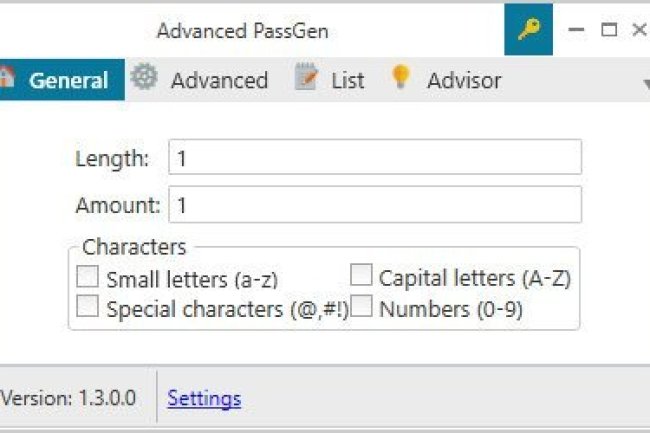Open the Advisor tab
Screen dimensions: 650x433
[463, 81]
